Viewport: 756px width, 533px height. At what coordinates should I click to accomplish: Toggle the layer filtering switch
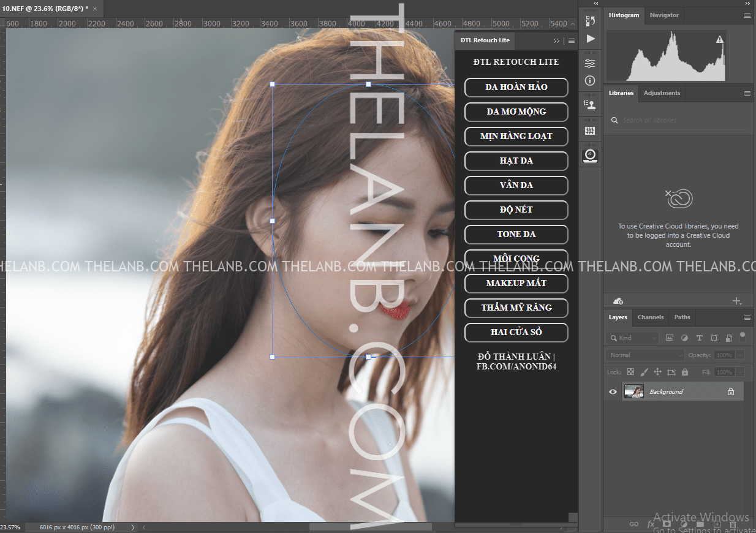(743, 336)
